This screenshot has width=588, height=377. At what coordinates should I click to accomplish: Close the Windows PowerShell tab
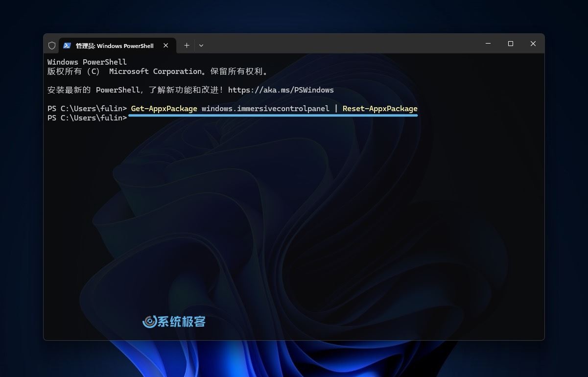click(166, 46)
